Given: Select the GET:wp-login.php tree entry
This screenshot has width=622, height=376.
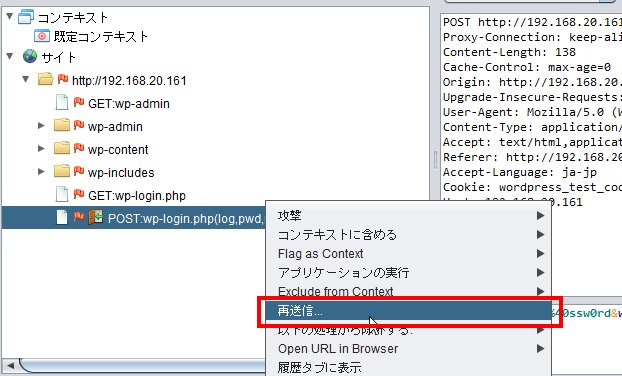Looking at the screenshot, I should point(137,196).
